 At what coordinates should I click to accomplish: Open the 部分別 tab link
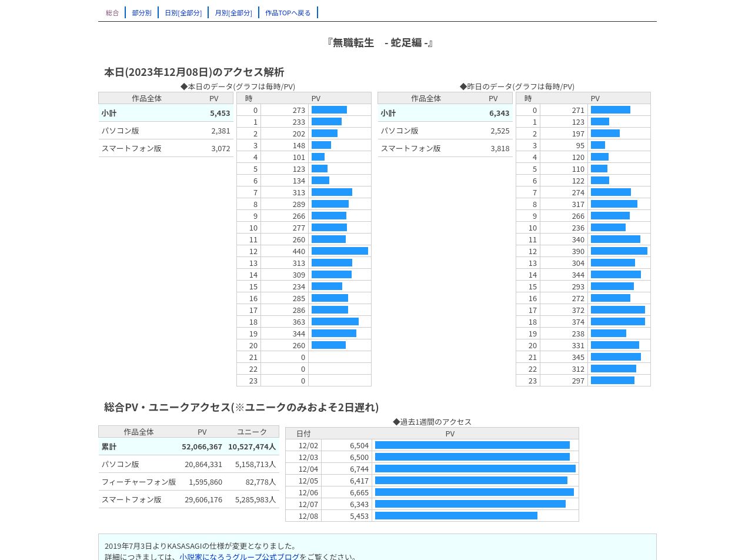click(x=142, y=12)
